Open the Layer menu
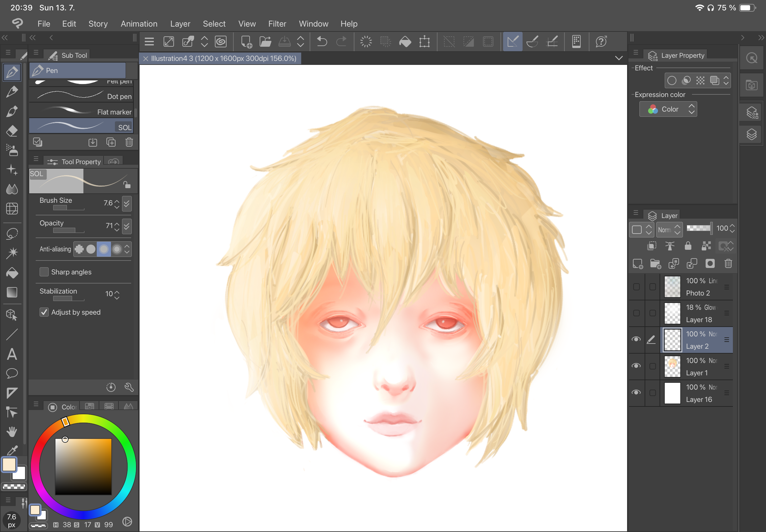The width and height of the screenshot is (766, 532). (x=180, y=24)
